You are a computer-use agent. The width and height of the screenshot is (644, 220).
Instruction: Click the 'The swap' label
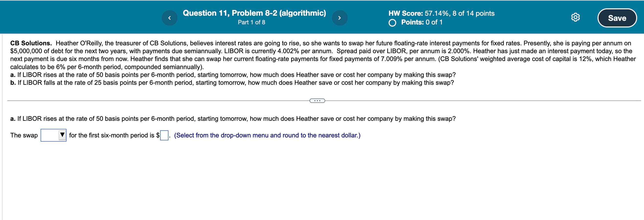point(24,135)
